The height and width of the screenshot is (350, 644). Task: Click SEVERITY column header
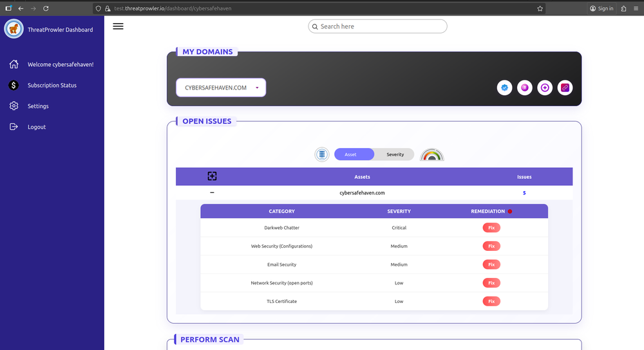(x=399, y=211)
